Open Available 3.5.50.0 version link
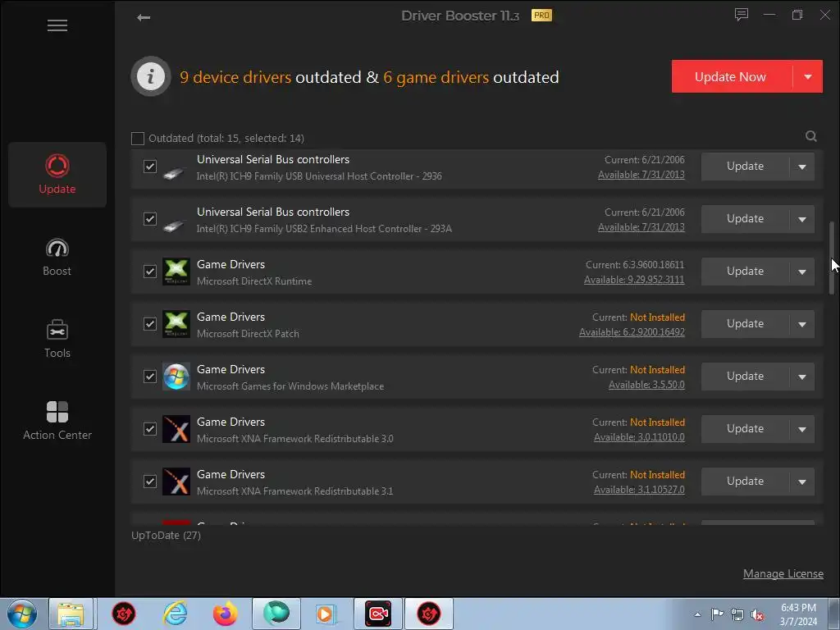840x630 pixels. [646, 385]
